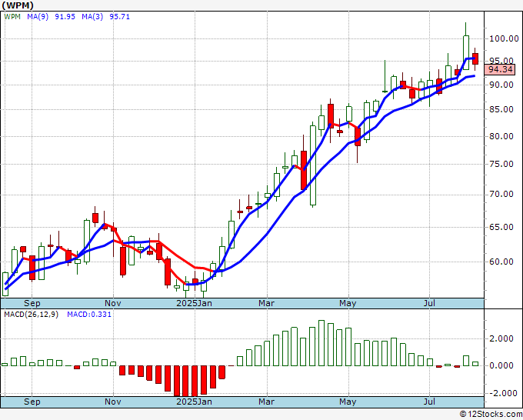Click the 70.00 price axis label
Screen dimensions: 523x420
pyautogui.click(x=501, y=194)
